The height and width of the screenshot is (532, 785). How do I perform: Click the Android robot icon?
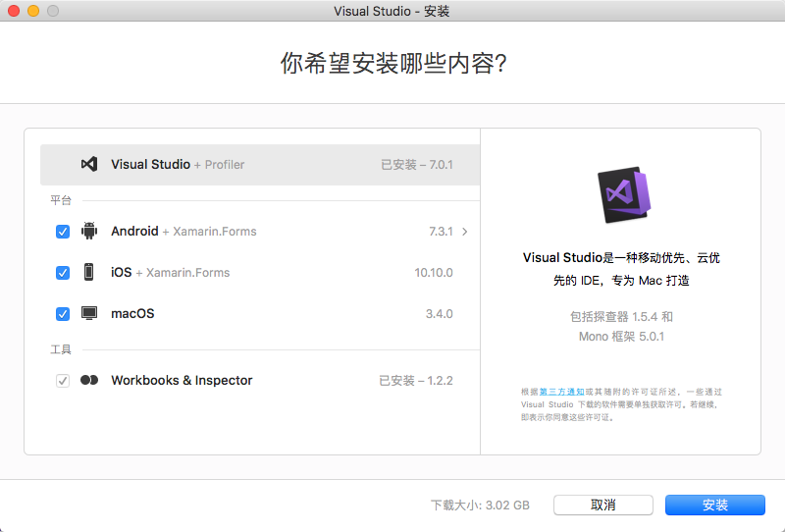point(89,231)
